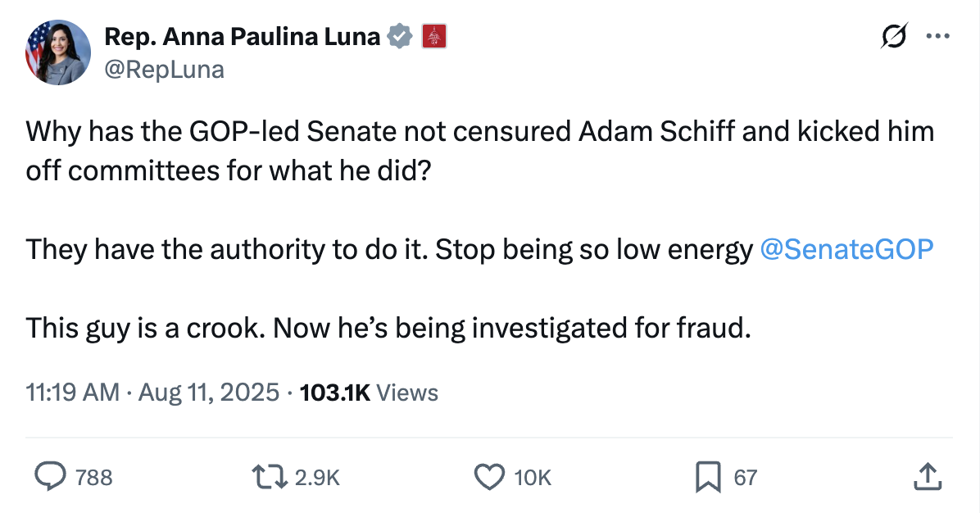The image size is (980, 513).
Task: Click the share upload icon
Action: (925, 476)
